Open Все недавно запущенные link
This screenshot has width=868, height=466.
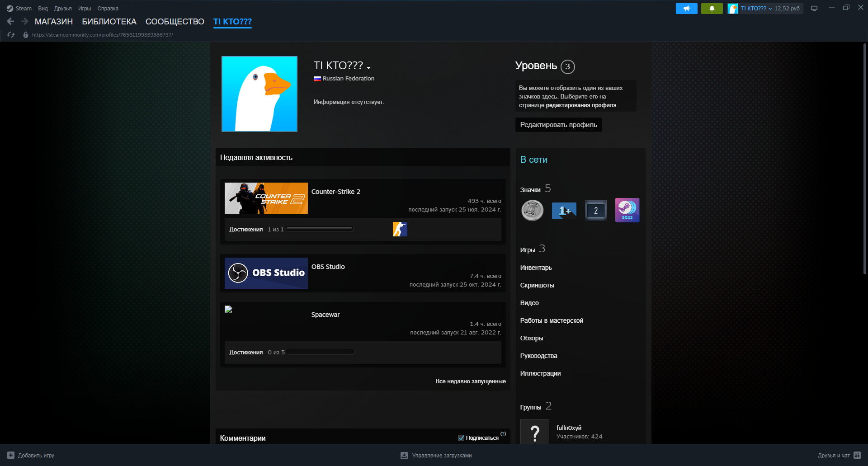(471, 381)
